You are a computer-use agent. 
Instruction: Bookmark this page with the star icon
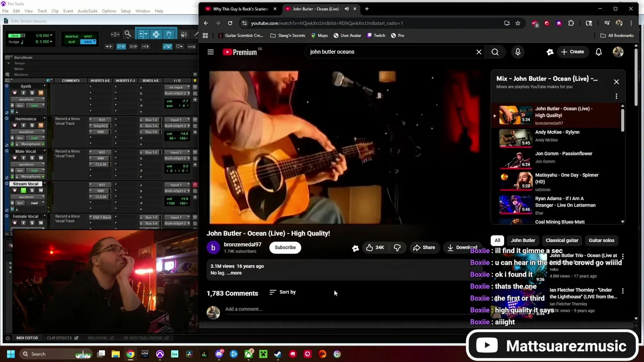tap(518, 23)
